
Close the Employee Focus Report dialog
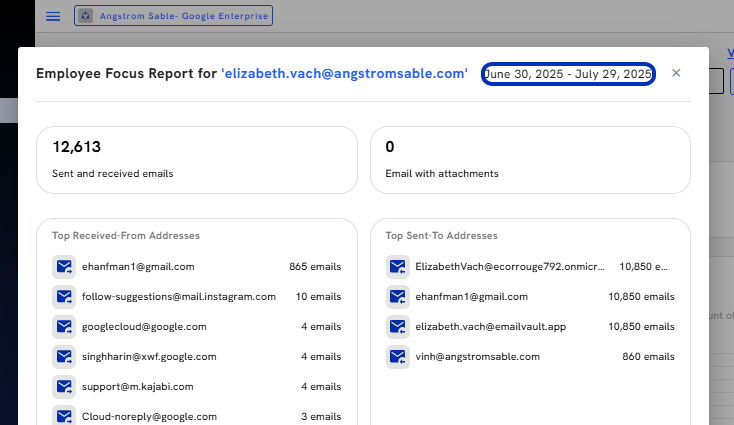[676, 73]
